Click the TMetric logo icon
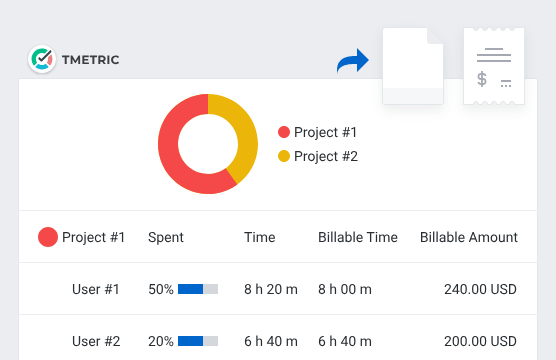The height and width of the screenshot is (360, 556). 42,59
